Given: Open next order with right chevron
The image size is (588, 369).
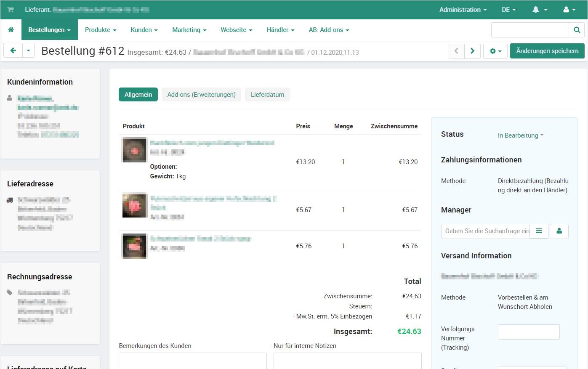Looking at the screenshot, I should [x=472, y=51].
